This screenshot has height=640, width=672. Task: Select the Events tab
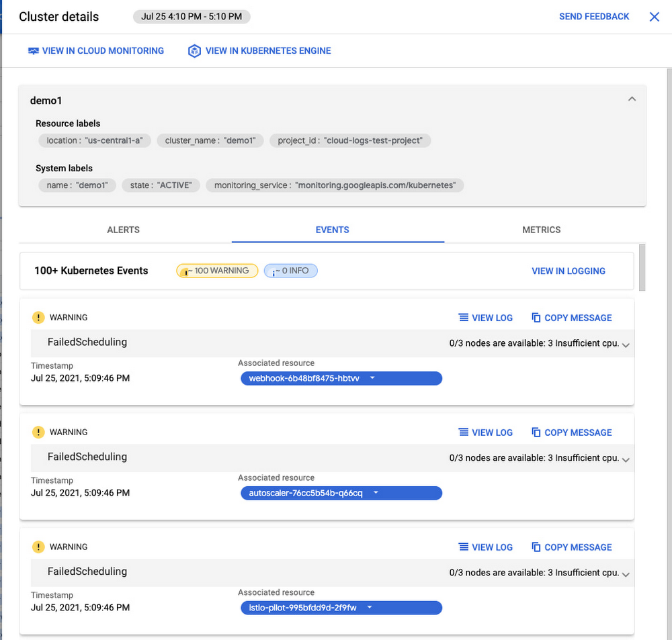click(x=332, y=230)
